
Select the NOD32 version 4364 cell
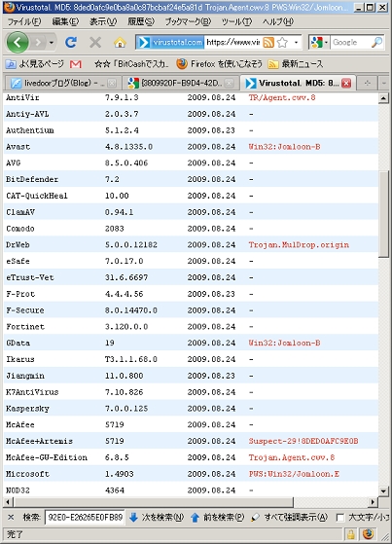click(x=115, y=490)
